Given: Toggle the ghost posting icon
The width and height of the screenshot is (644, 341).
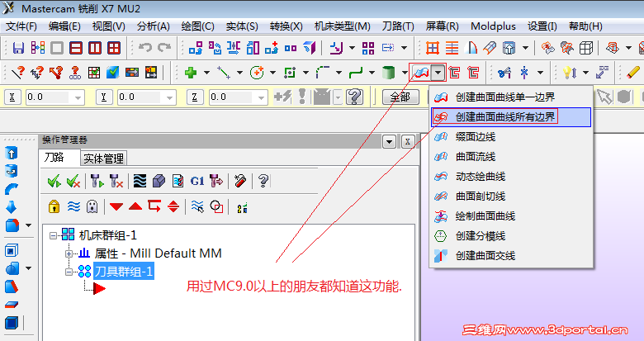Looking at the screenshot, I should 92,206.
